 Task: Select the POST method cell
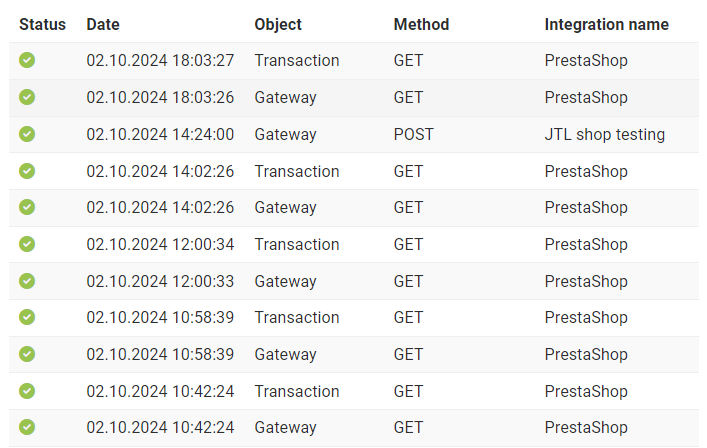pyautogui.click(x=413, y=134)
